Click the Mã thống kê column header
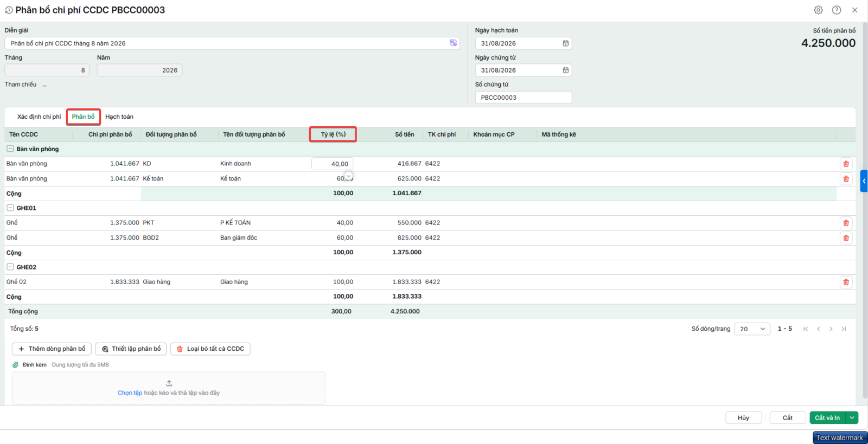The image size is (868, 444). 559,134
